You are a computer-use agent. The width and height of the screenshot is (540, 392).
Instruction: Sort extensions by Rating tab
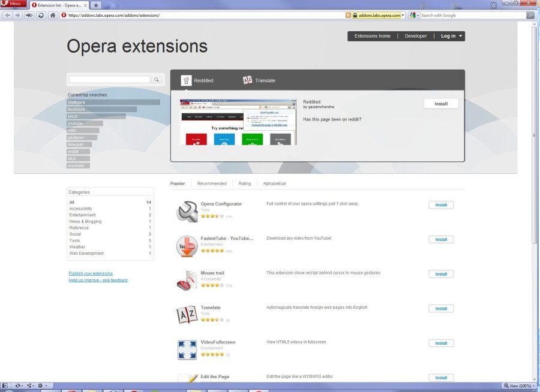pos(244,183)
